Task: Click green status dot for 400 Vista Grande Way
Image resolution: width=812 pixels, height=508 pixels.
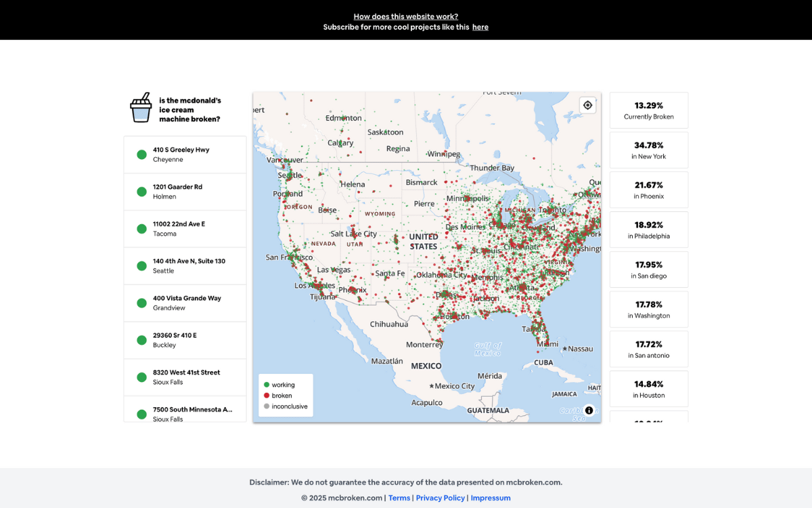Action: pos(142,303)
